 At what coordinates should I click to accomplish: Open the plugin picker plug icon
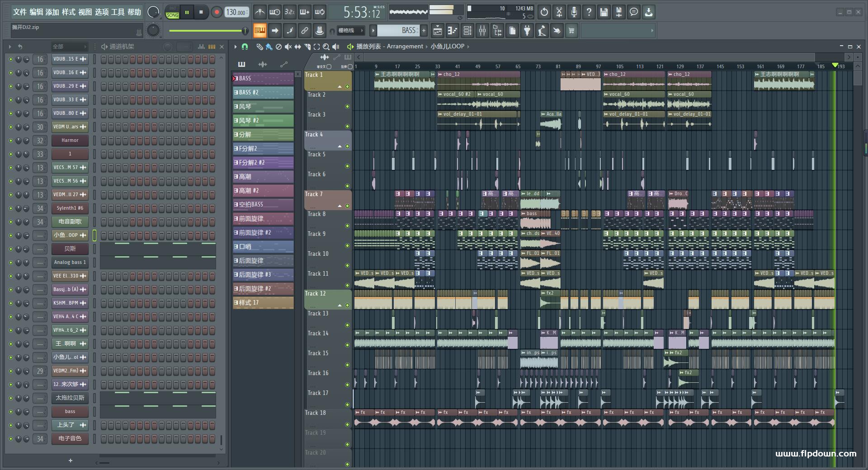tap(527, 31)
